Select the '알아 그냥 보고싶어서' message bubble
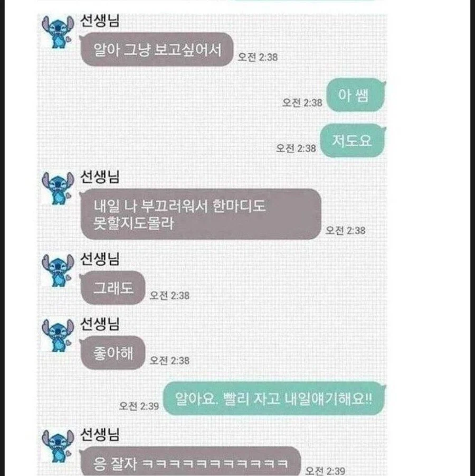The image size is (475, 476). 157,50
